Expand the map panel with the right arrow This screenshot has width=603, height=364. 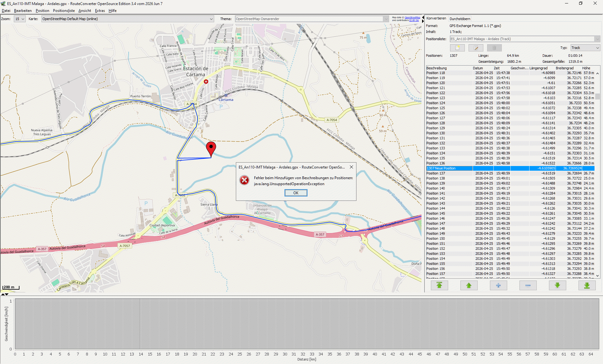pos(423,21)
